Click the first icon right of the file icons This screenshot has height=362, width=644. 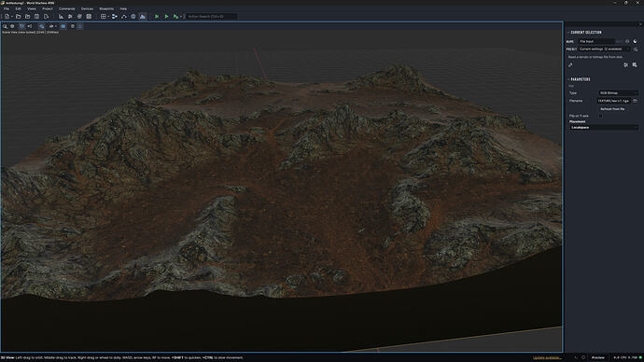pyautogui.click(x=62, y=17)
